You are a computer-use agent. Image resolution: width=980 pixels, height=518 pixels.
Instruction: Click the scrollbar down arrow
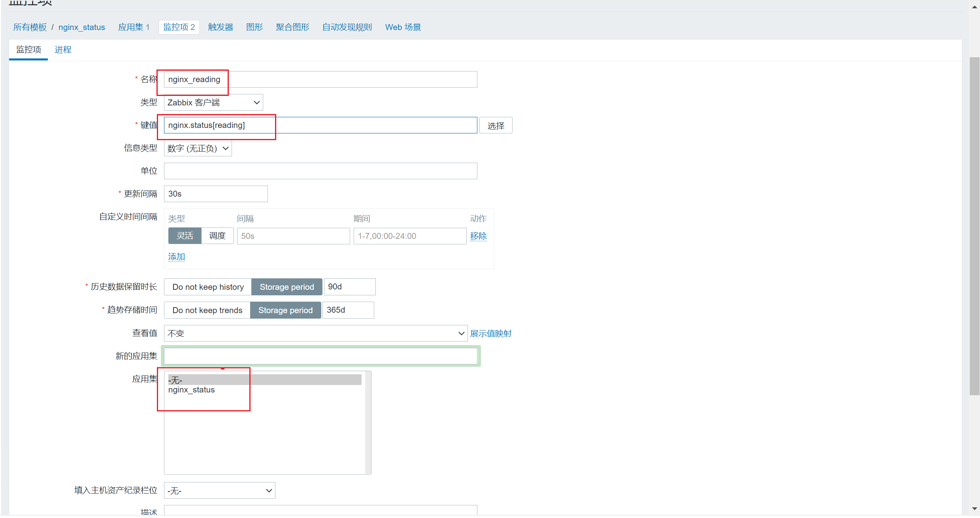point(974,509)
